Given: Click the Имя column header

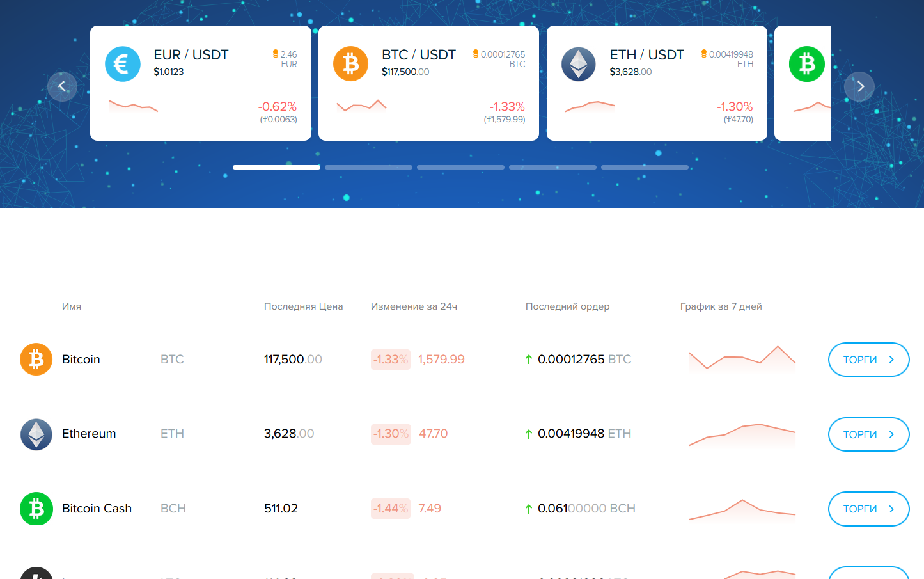Looking at the screenshot, I should (72, 306).
